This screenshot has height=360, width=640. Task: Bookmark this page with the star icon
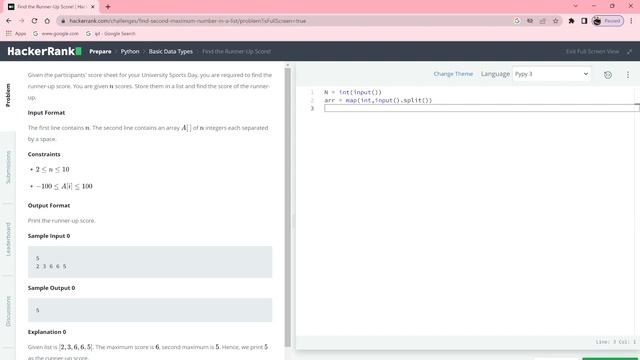pyautogui.click(x=556, y=21)
